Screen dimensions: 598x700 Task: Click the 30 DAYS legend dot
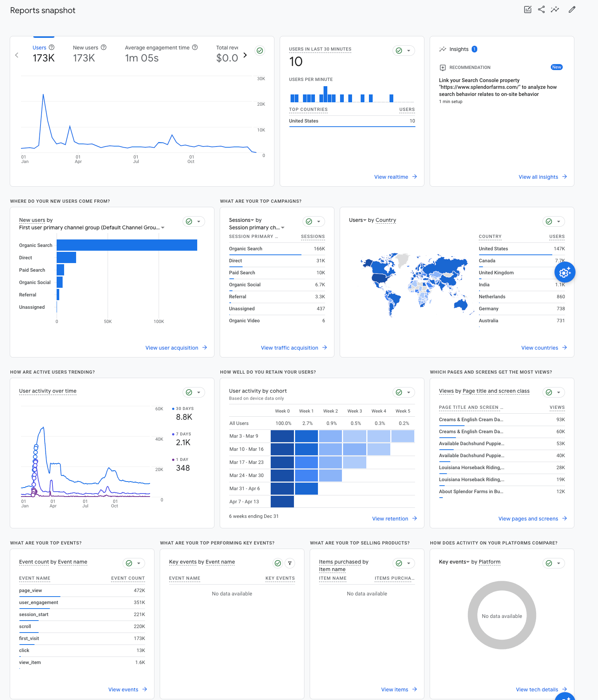[x=173, y=408]
